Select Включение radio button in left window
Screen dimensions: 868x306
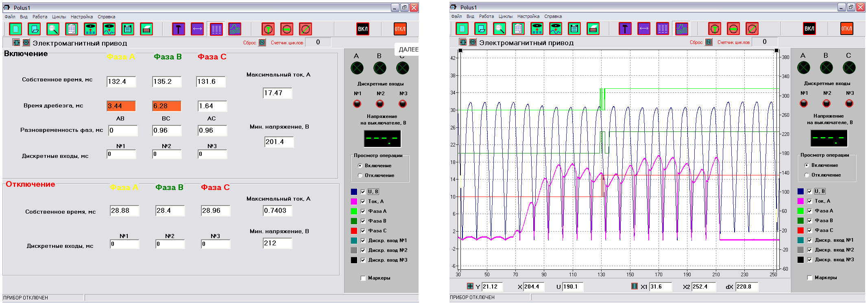pyautogui.click(x=360, y=166)
